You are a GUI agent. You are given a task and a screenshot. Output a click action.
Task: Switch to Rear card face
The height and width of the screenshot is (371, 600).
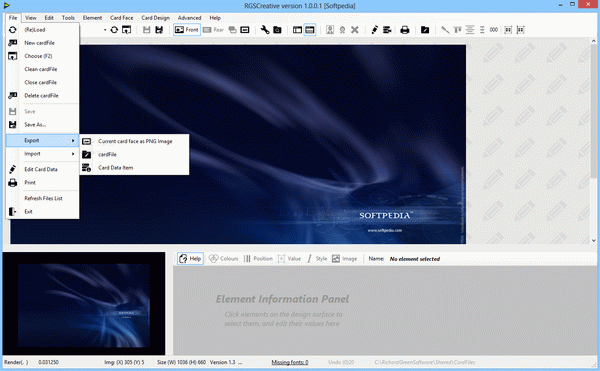pyautogui.click(x=213, y=29)
